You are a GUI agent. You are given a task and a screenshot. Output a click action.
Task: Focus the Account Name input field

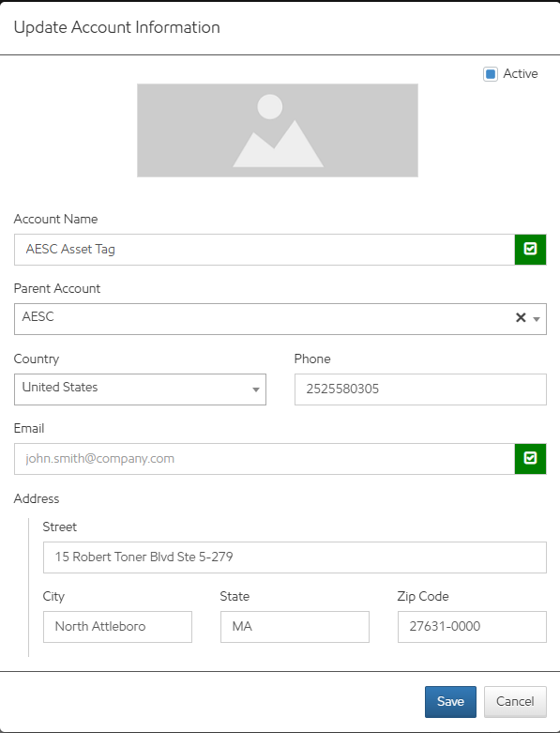(265, 250)
